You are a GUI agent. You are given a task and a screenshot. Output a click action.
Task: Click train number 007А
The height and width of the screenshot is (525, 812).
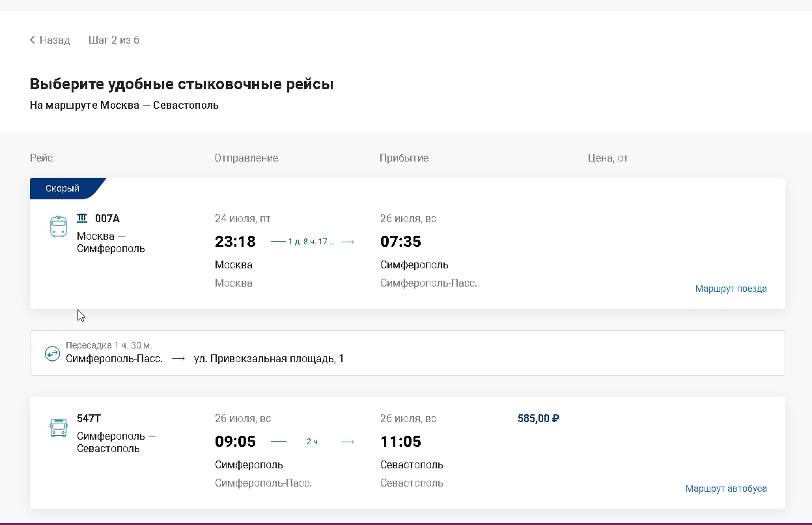click(107, 218)
